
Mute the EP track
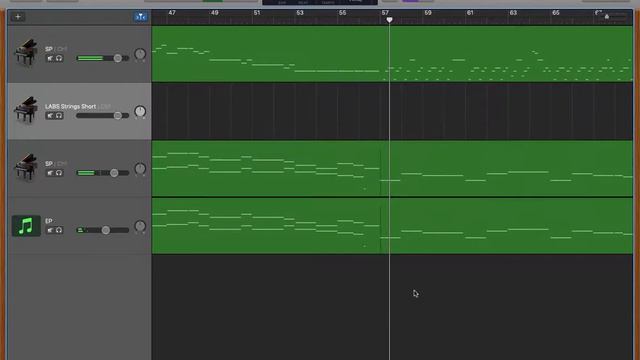click(x=50, y=230)
